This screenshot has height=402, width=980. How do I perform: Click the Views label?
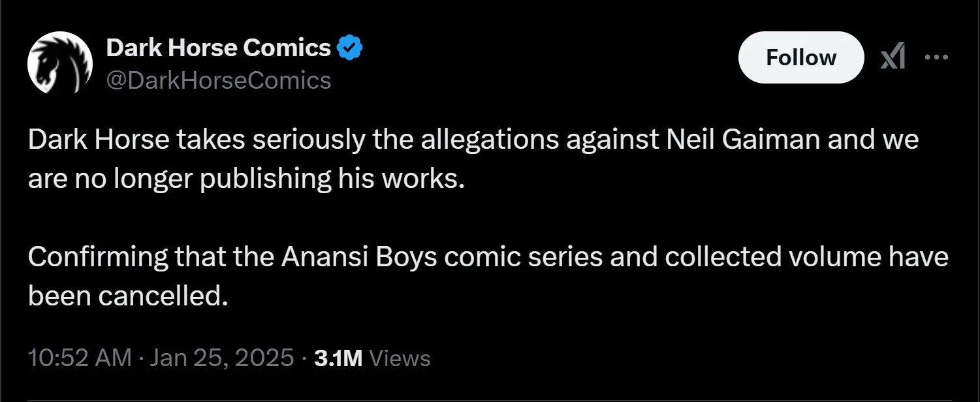(x=400, y=358)
